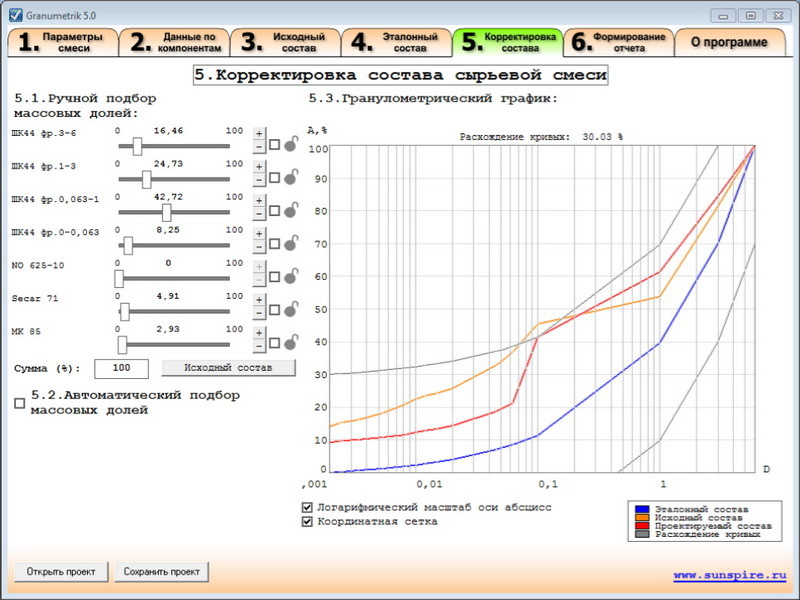Increase ШК44 фр.1-3 with plus button

pyautogui.click(x=259, y=167)
